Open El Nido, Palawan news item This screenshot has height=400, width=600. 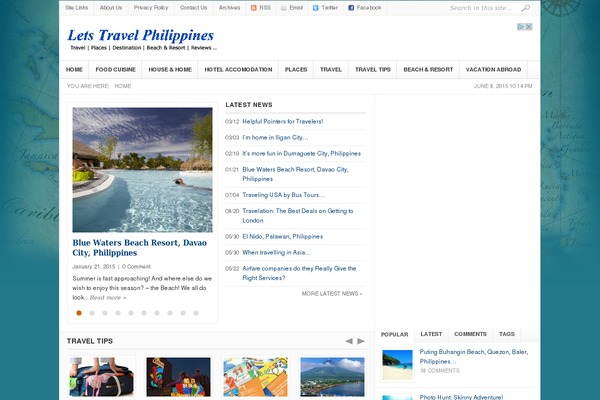click(282, 237)
